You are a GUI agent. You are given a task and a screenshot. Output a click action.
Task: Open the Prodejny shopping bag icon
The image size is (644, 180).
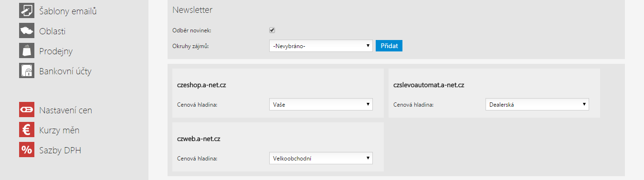[27, 51]
